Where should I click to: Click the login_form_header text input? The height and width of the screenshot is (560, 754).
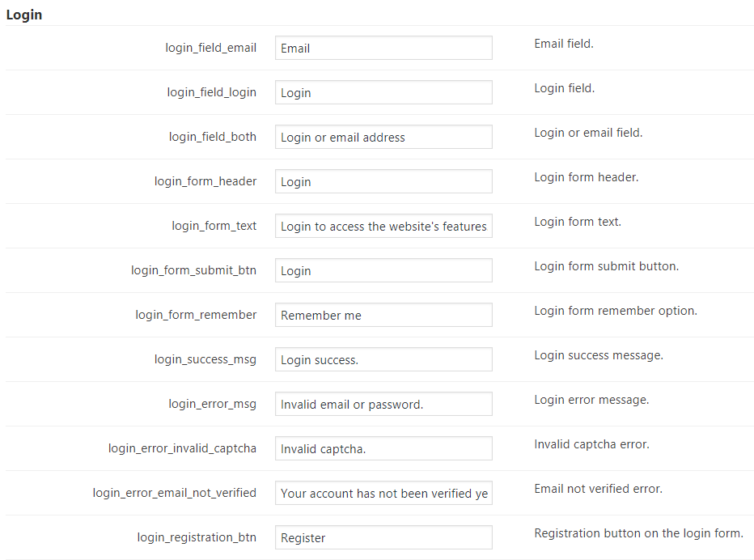[x=383, y=181]
